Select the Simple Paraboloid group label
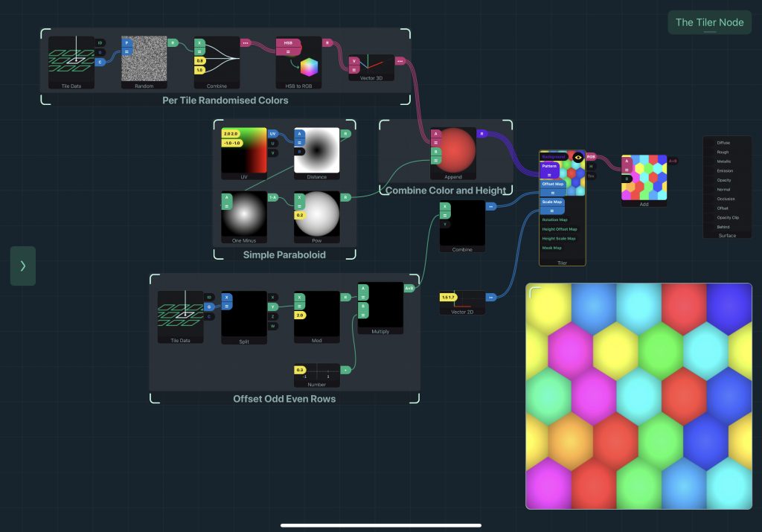The height and width of the screenshot is (532, 762). point(284,254)
